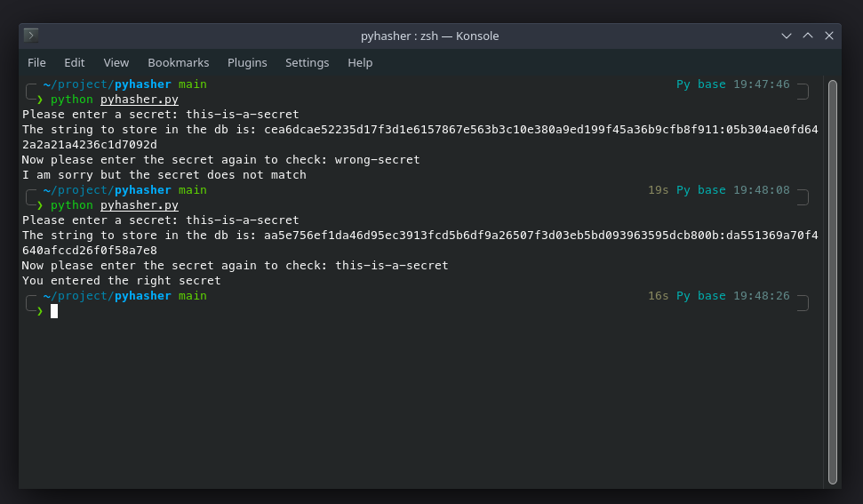The height and width of the screenshot is (504, 863).
Task: Click the second underlined pyhasher.py filename
Action: point(140,205)
